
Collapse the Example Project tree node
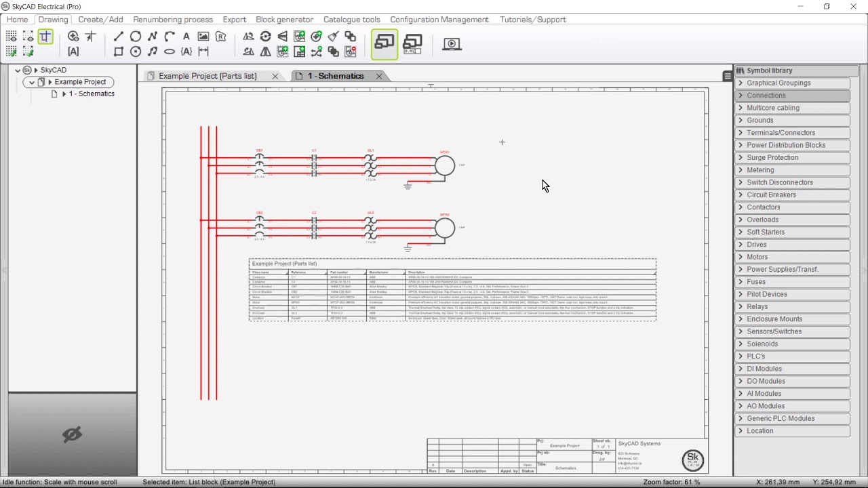coord(32,82)
